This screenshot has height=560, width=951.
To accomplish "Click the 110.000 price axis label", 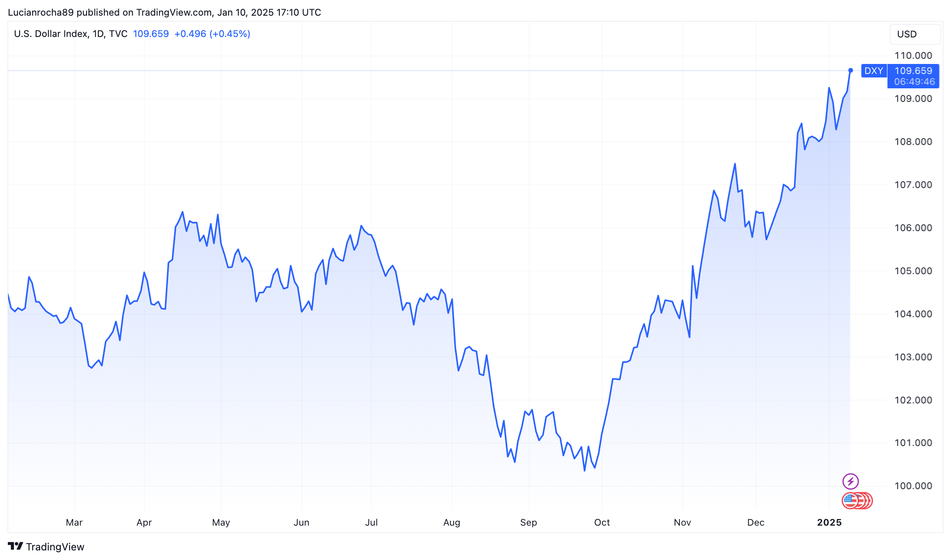I will [913, 56].
